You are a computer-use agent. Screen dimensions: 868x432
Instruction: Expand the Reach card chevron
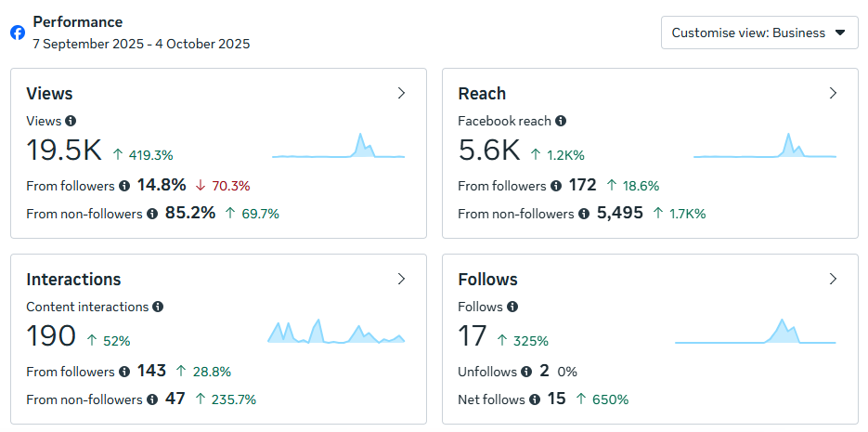click(833, 93)
